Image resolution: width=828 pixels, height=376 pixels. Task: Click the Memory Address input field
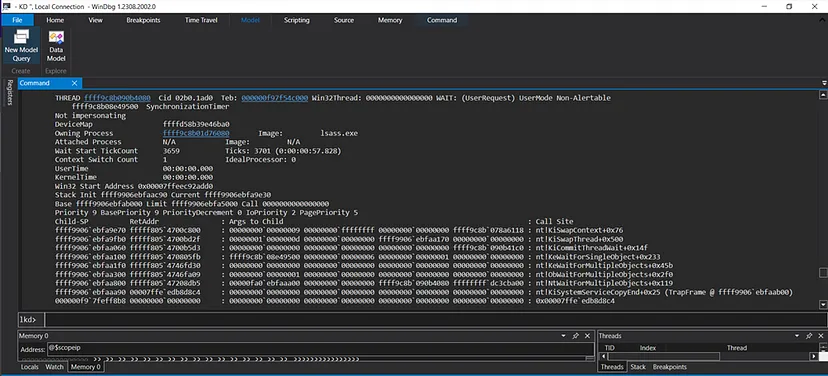click(x=321, y=349)
